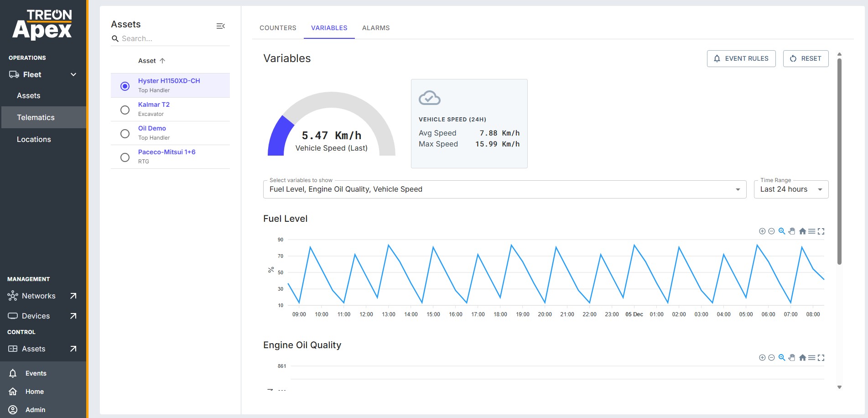The image size is (868, 418).
Task: Open the Telematics section
Action: (x=43, y=117)
